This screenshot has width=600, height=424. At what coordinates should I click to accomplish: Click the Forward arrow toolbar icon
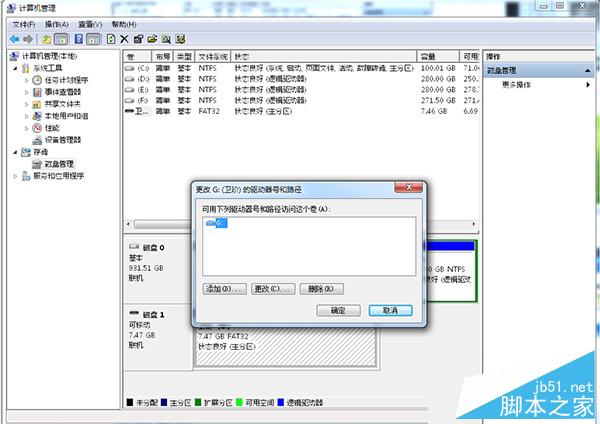point(28,39)
